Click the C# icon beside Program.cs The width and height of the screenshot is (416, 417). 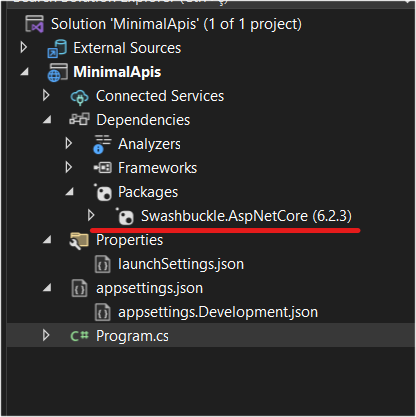pos(80,336)
